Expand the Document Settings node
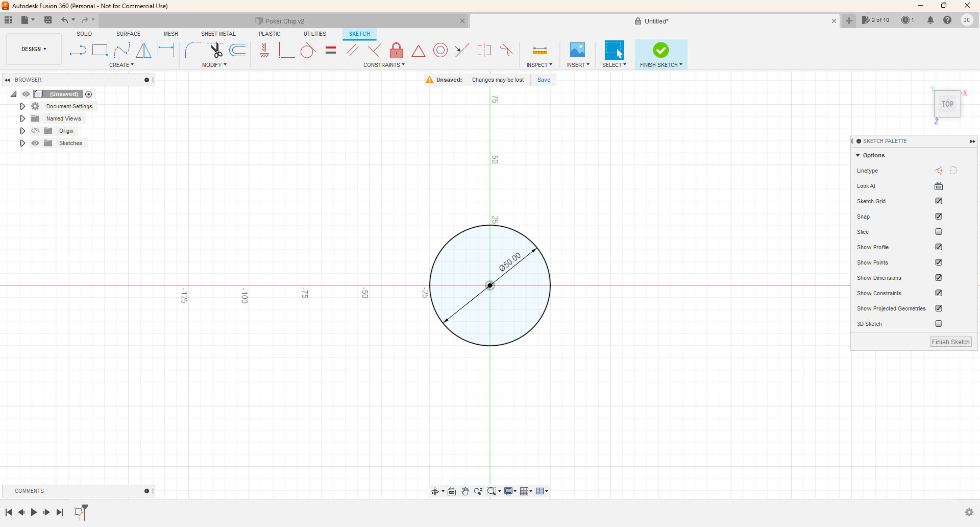980x527 pixels. tap(22, 106)
